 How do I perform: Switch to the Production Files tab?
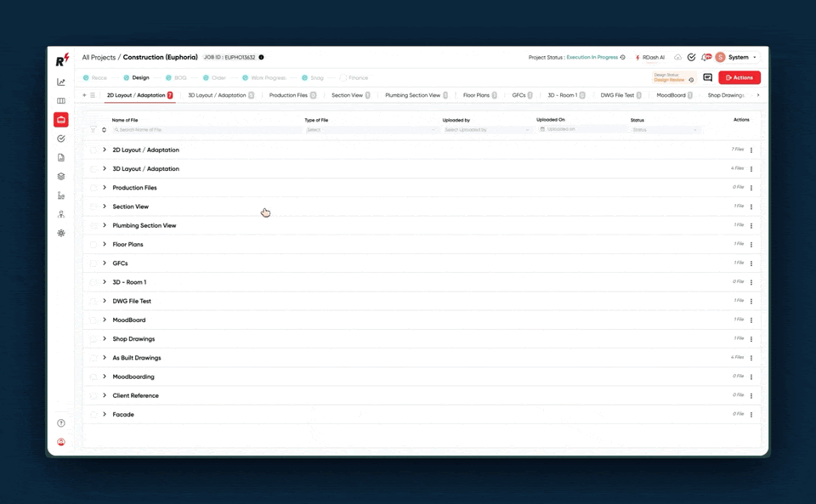288,95
